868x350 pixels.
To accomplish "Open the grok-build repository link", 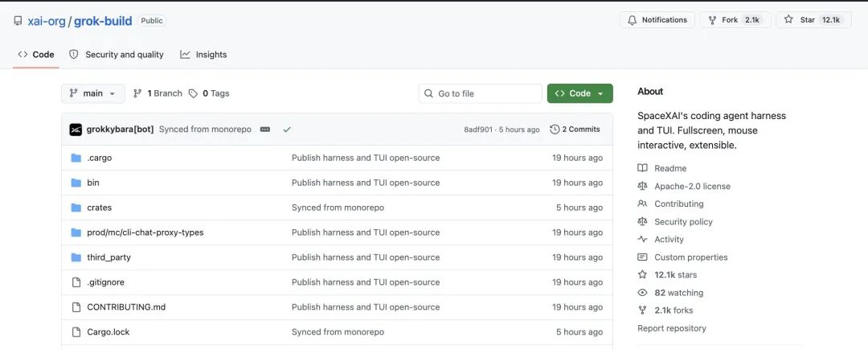I will point(103,21).
